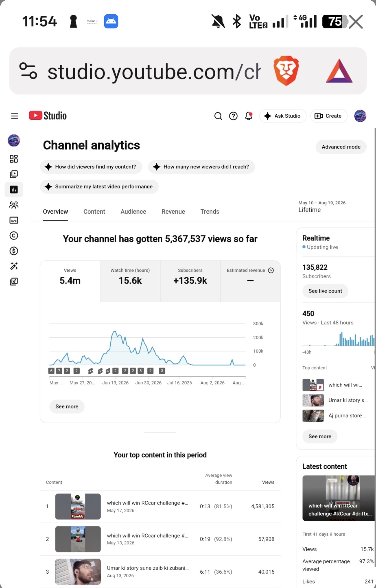Viewport: 376px width, 588px height.
Task: Tap the Brave Shields lion icon
Action: point(286,71)
